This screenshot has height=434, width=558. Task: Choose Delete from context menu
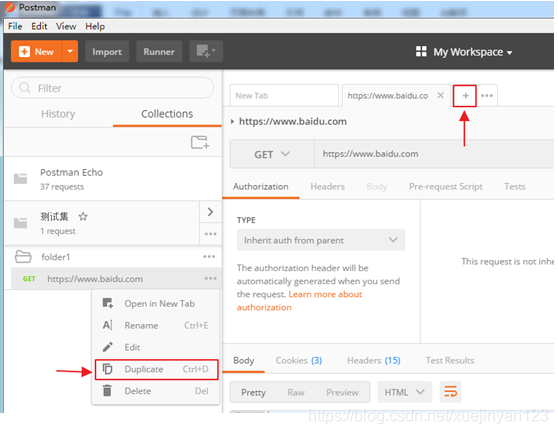pyautogui.click(x=155, y=391)
